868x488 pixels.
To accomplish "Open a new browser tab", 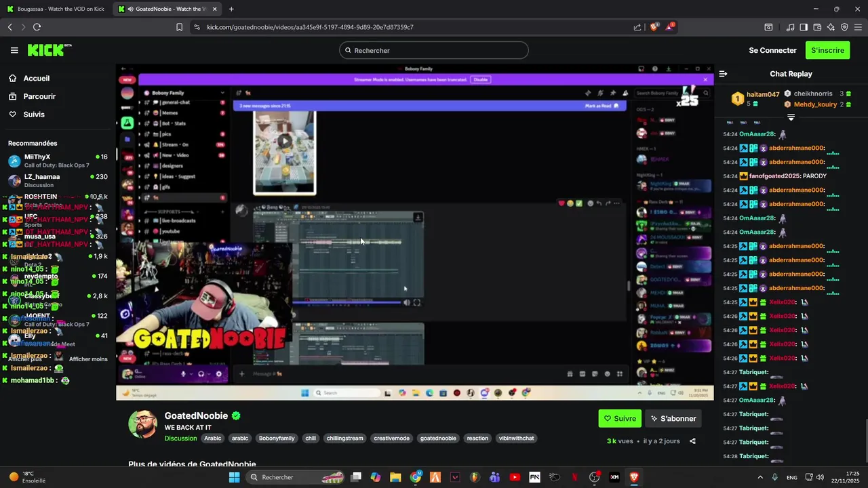I will [x=231, y=9].
